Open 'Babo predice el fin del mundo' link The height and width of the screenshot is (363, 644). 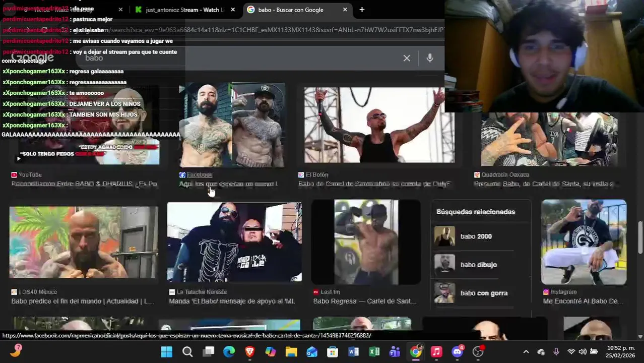(82, 301)
